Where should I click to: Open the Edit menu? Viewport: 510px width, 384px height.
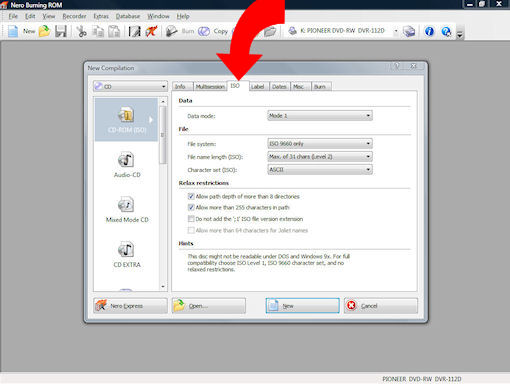(x=30, y=16)
